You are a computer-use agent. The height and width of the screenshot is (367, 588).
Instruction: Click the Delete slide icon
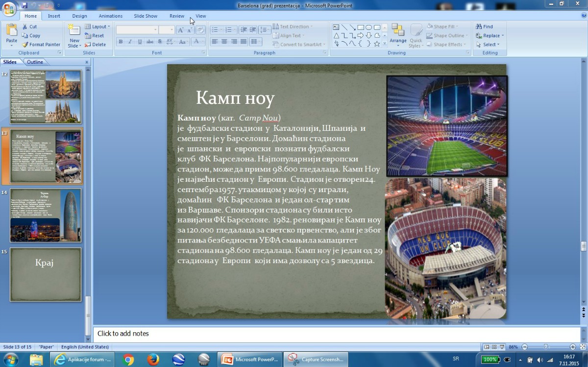pos(88,45)
